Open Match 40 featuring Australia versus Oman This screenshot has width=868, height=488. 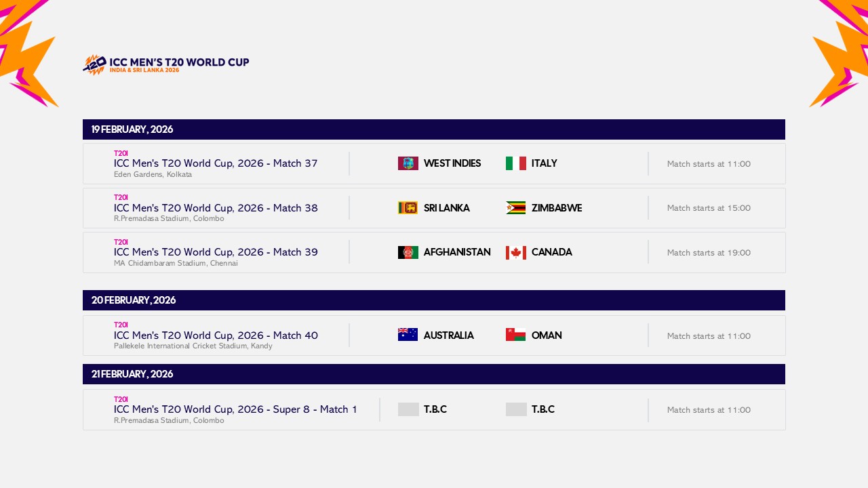pyautogui.click(x=215, y=335)
